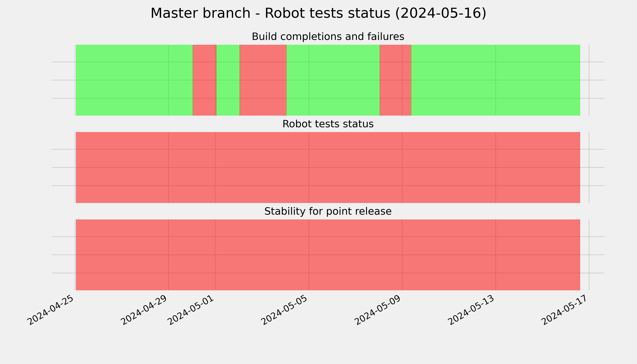
Task: Click the green build block around May 5
Action: point(333,80)
